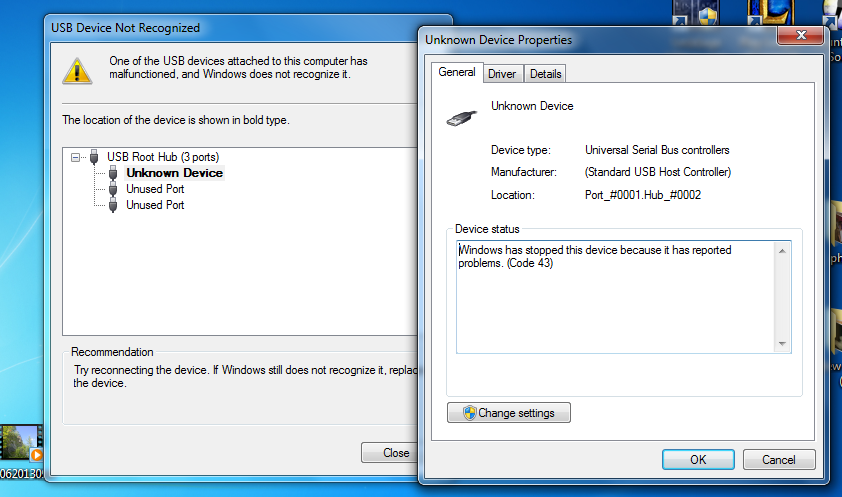
Task: Click the Change settings button
Action: (509, 413)
